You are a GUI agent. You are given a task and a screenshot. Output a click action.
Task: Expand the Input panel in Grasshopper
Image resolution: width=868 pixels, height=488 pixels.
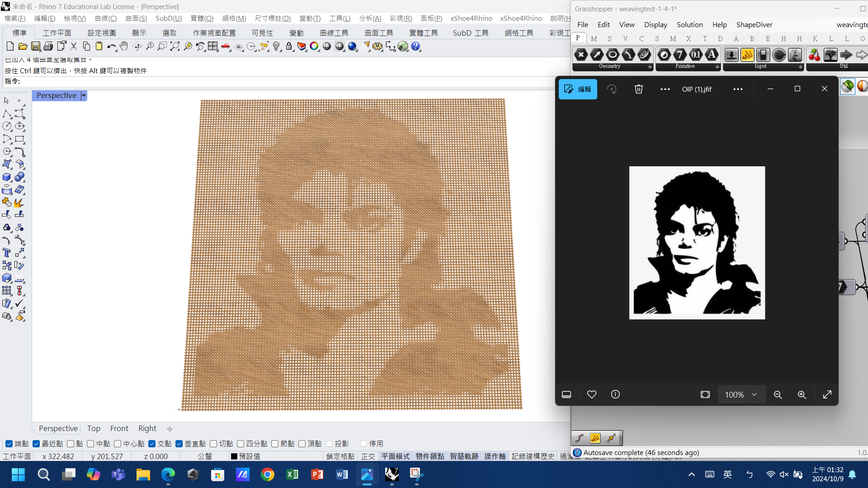[x=801, y=67]
